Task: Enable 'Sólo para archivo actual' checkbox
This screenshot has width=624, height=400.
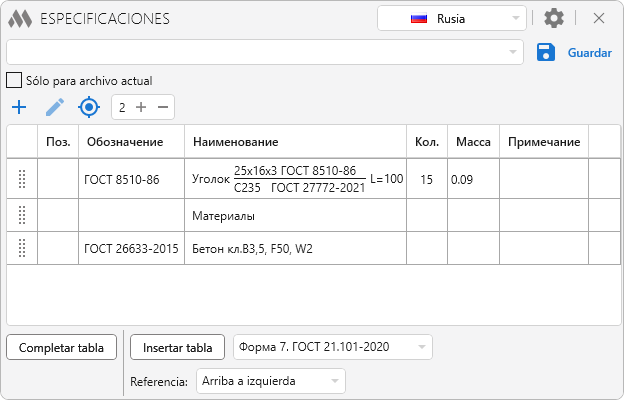Action: [14, 80]
